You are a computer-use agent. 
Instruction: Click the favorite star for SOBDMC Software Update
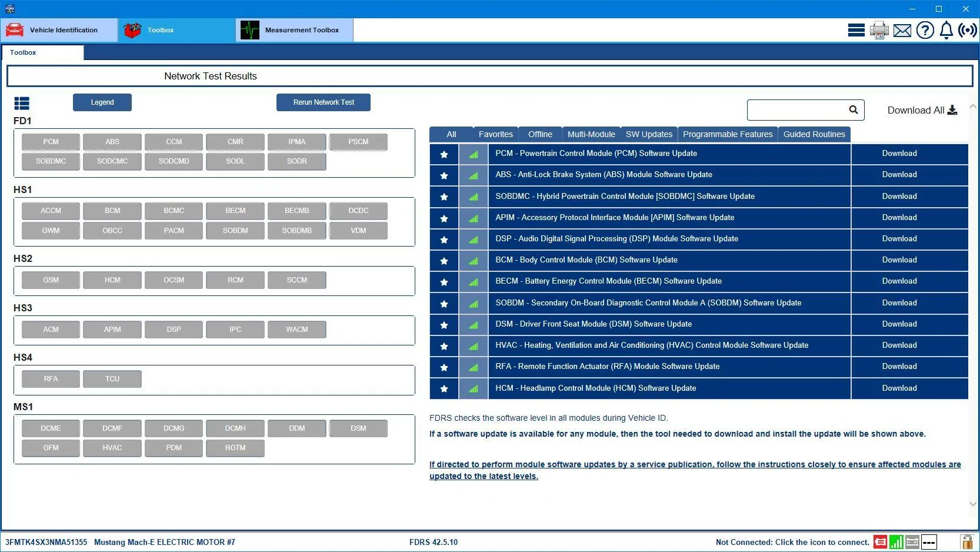(444, 197)
